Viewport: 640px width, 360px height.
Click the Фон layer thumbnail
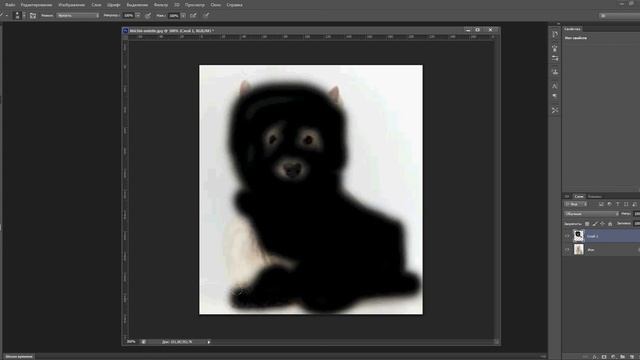click(x=578, y=249)
